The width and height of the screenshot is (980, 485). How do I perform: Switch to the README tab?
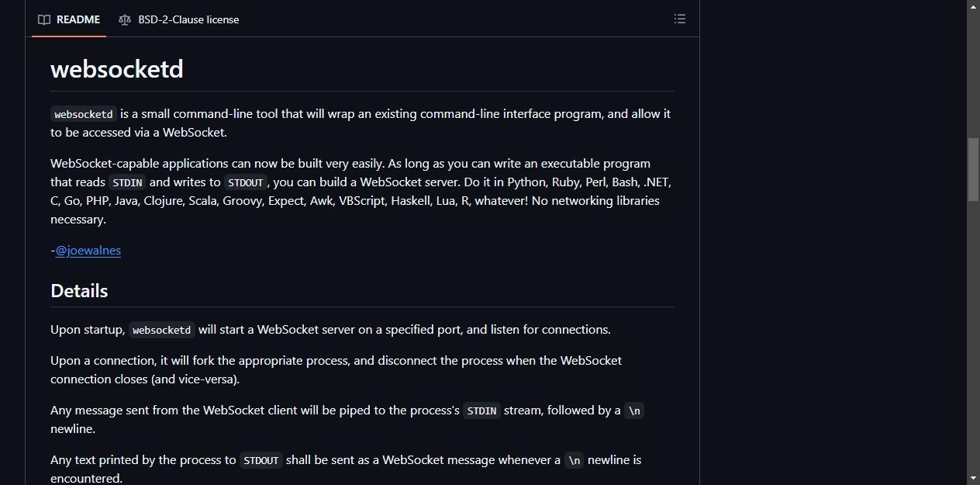[x=69, y=19]
